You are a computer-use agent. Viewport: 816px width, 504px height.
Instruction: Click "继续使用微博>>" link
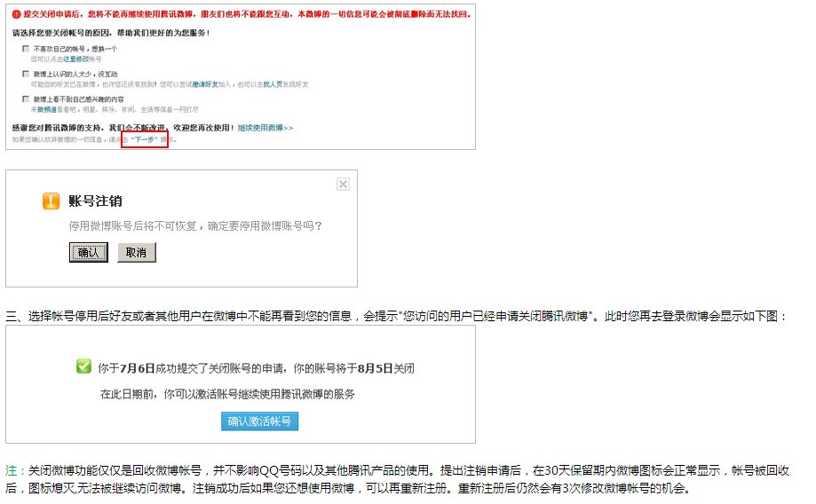click(x=265, y=128)
